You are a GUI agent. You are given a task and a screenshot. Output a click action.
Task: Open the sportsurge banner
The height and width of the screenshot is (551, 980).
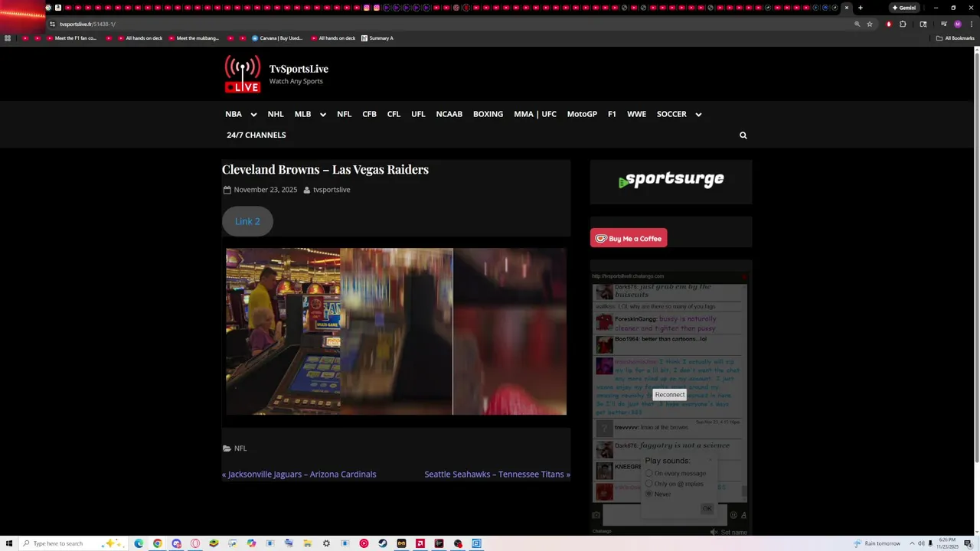pyautogui.click(x=671, y=181)
